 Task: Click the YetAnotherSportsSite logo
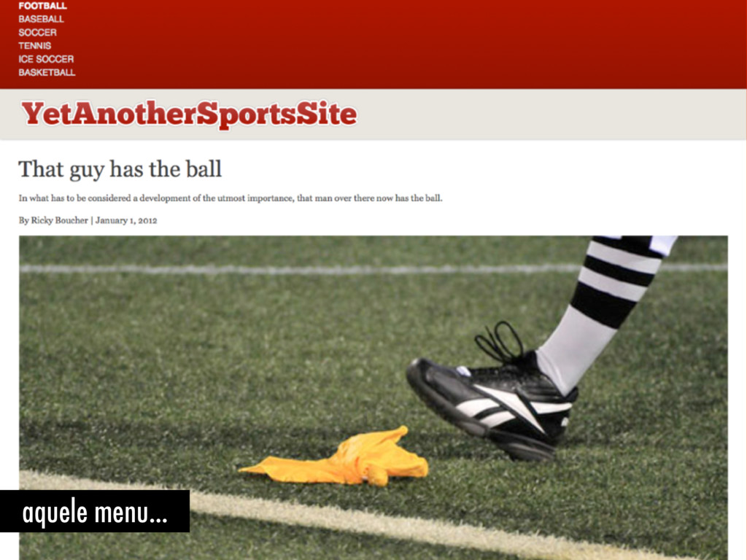pyautogui.click(x=189, y=114)
